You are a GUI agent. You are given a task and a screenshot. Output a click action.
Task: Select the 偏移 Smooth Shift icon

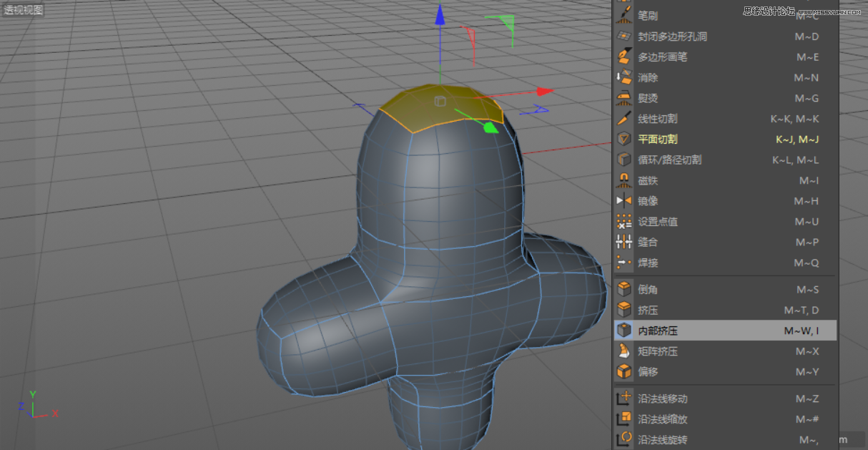pos(623,372)
